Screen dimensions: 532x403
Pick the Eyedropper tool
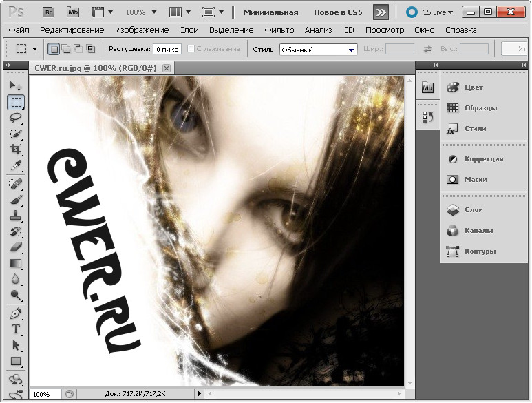[x=16, y=165]
